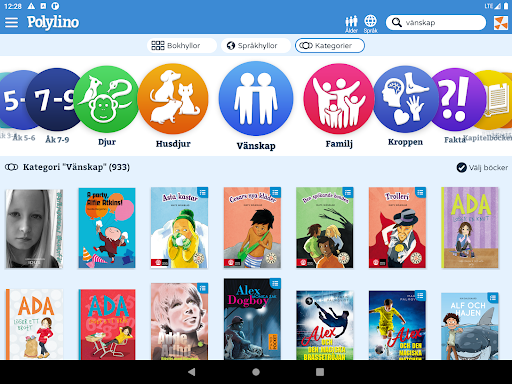Pick the Åk 7-9 grade category

click(x=57, y=99)
